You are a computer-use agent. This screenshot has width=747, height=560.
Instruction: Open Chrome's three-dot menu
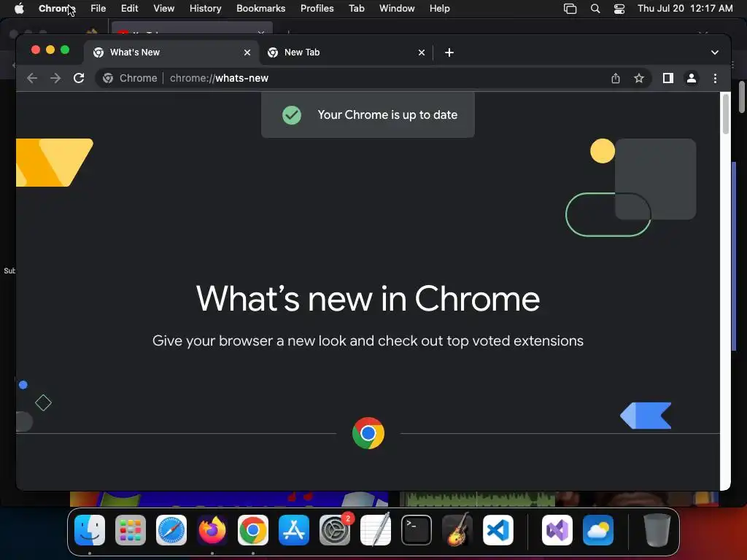[x=715, y=78]
